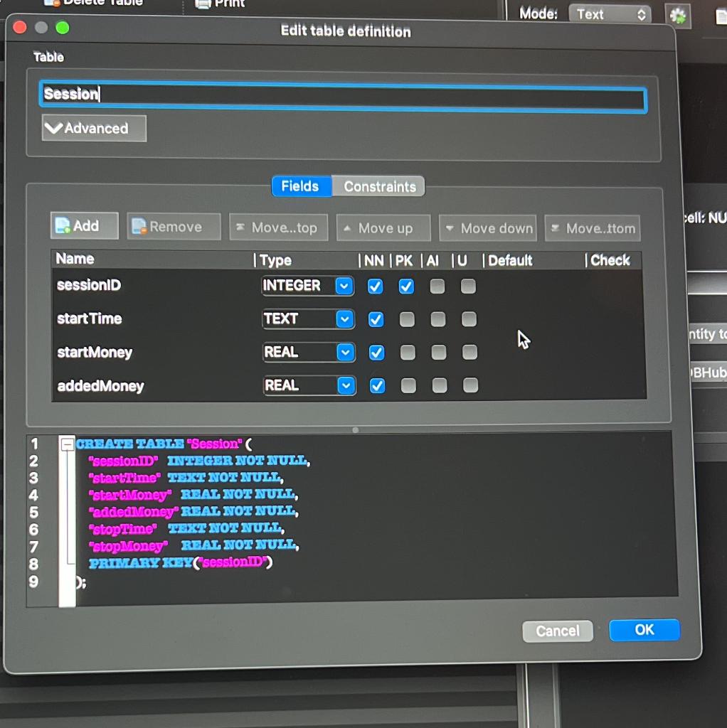Click the OK button

644,630
